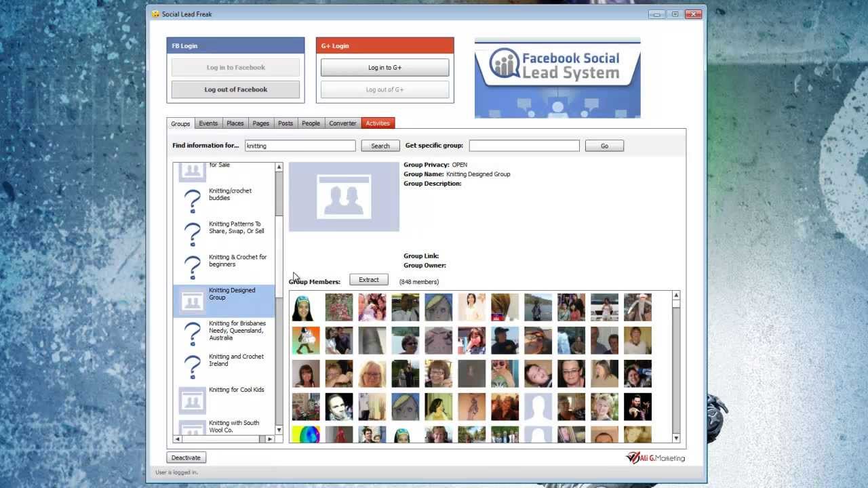
Task: Click first member photo in top row
Action: tap(306, 307)
